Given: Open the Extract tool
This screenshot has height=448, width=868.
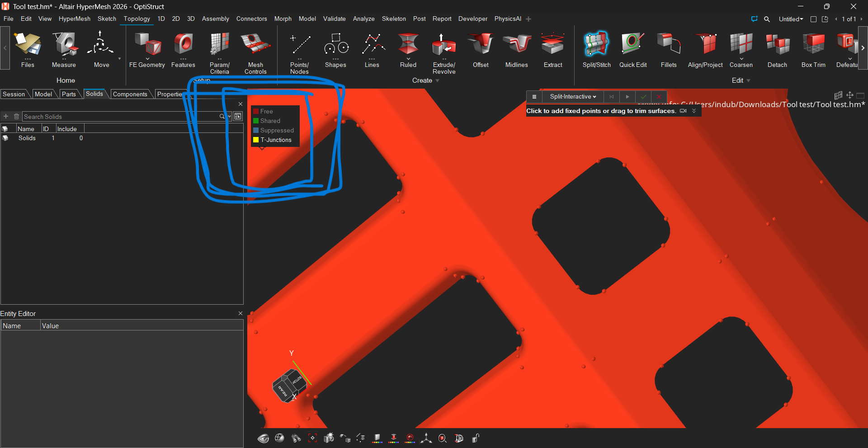Looking at the screenshot, I should [x=552, y=50].
